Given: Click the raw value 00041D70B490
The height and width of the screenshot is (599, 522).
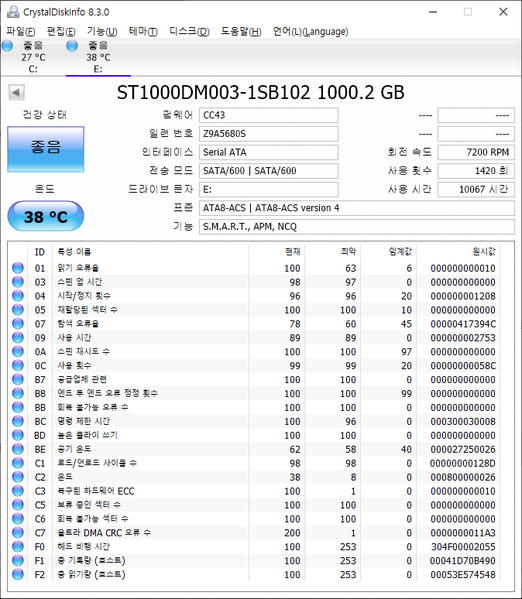Looking at the screenshot, I should pyautogui.click(x=463, y=561).
